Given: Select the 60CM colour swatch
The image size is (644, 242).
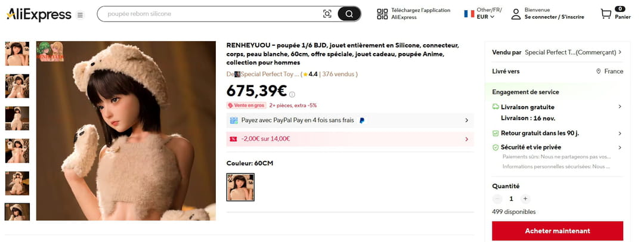Looking at the screenshot, I should (x=240, y=187).
